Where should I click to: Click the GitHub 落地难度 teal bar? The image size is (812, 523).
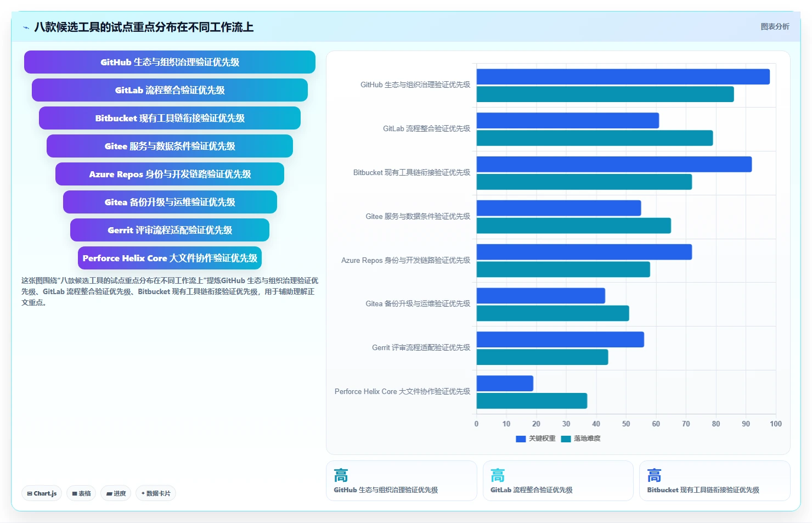click(605, 94)
